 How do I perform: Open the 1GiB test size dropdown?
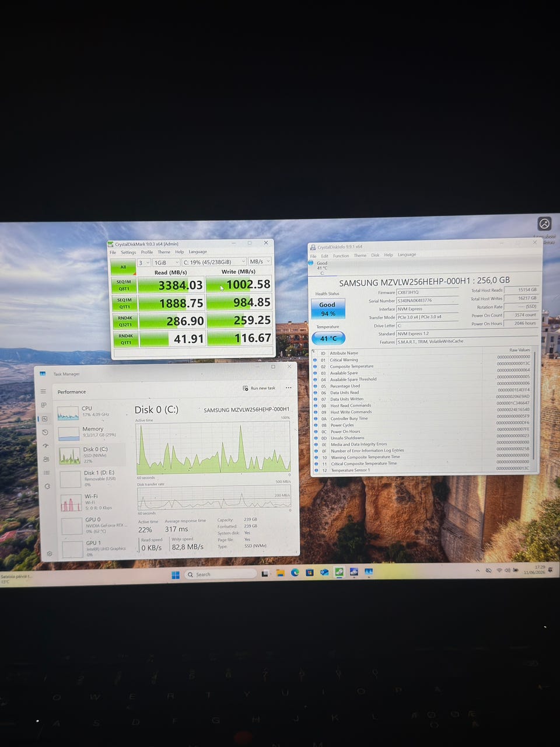[166, 262]
